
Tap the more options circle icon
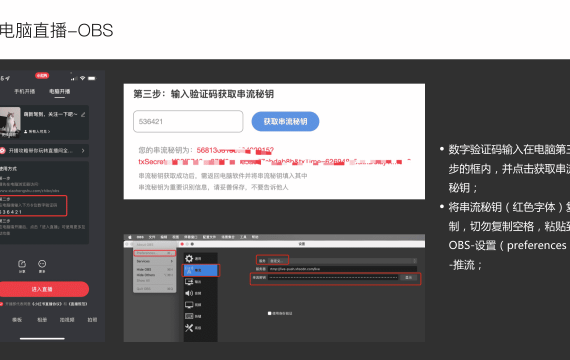[x=42, y=264]
